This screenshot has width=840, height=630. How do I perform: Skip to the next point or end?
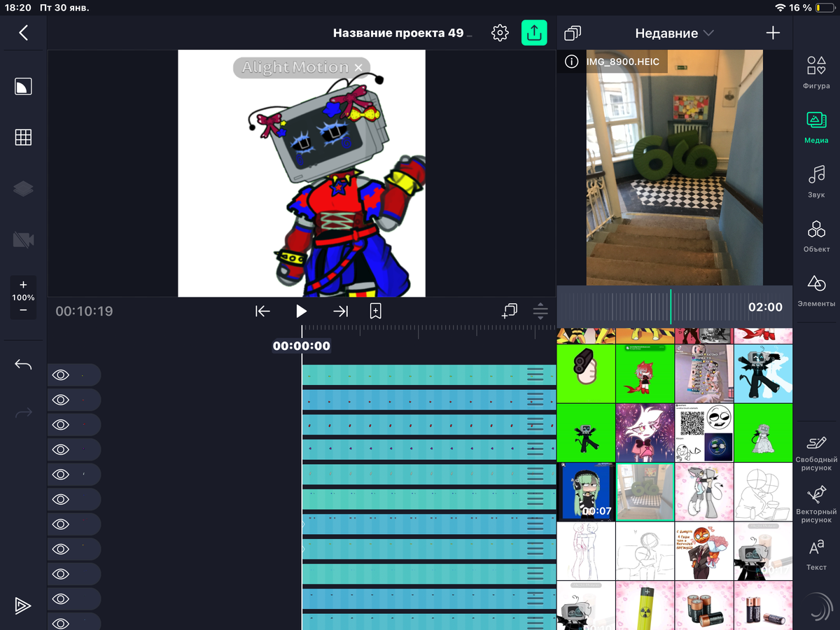click(341, 311)
